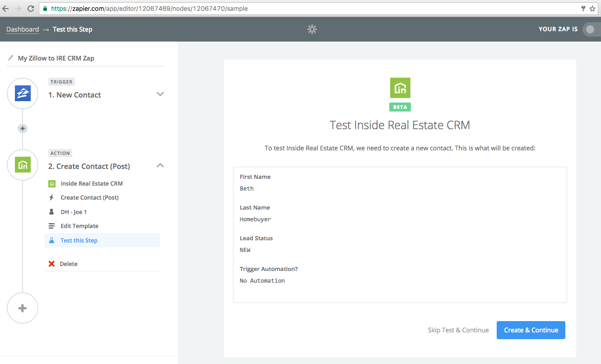
Task: Go to the Dashboard link
Action: (x=23, y=29)
